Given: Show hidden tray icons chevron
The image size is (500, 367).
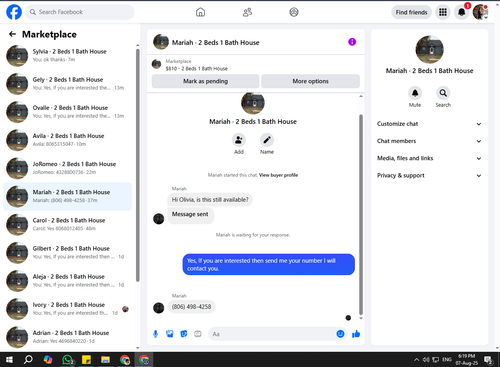Looking at the screenshot, I should click(416, 360).
